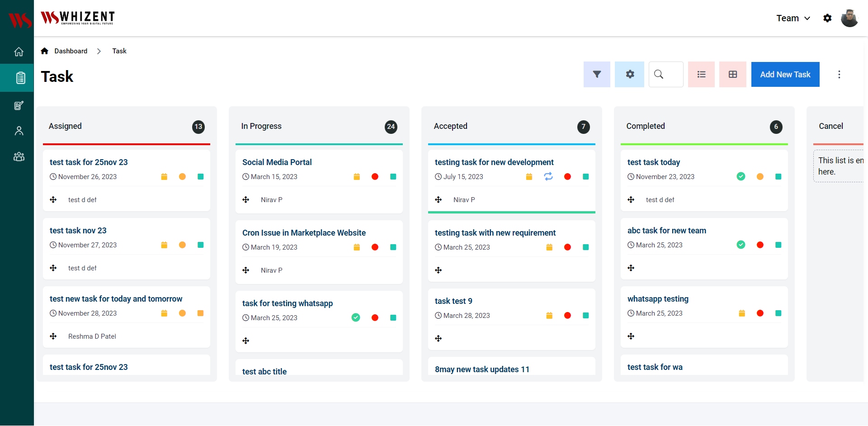Click the Task breadcrumb link
Screen dimensions: 868x426
point(119,51)
